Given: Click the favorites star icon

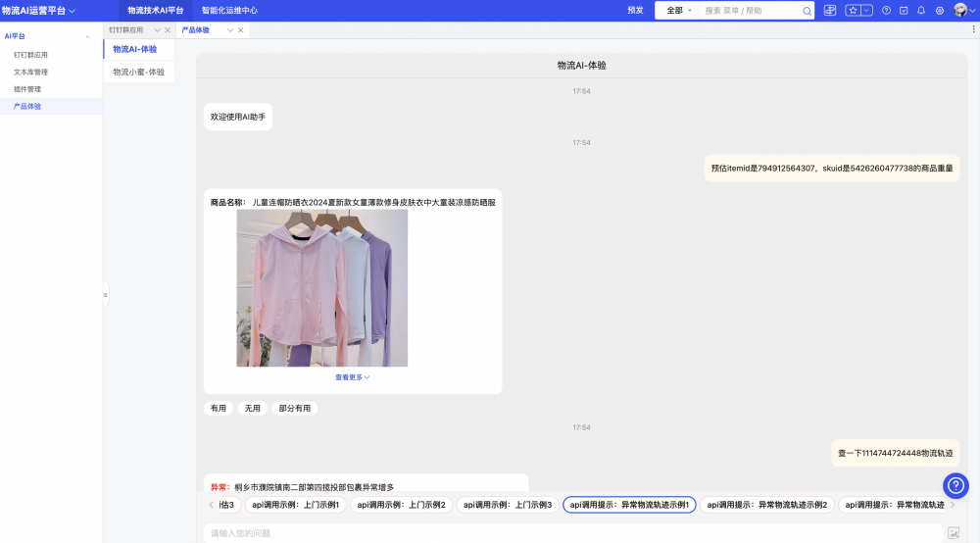Looking at the screenshot, I should click(853, 11).
